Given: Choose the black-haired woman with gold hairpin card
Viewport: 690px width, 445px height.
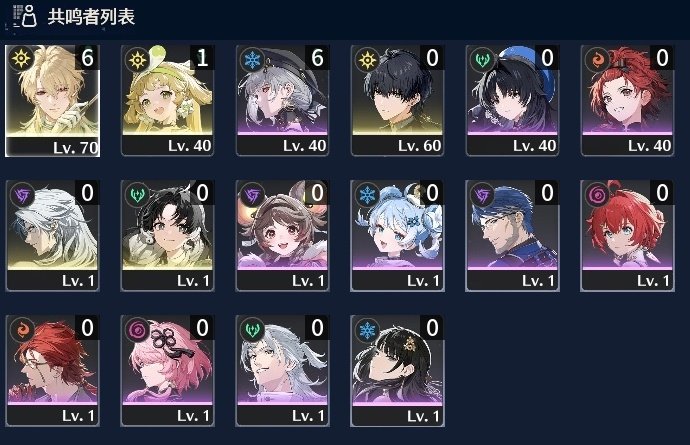Looking at the screenshot, I should pyautogui.click(x=397, y=371).
